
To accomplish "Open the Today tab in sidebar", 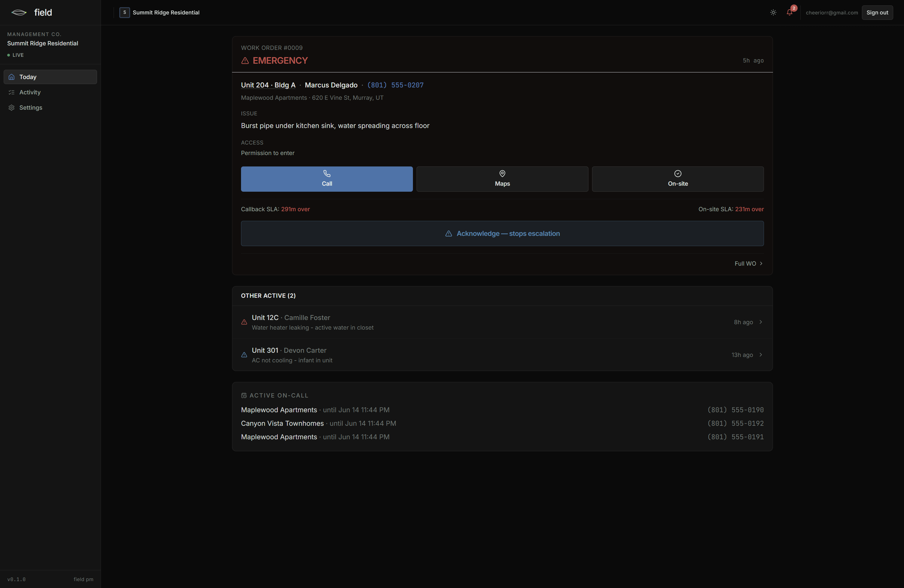I will pos(50,77).
